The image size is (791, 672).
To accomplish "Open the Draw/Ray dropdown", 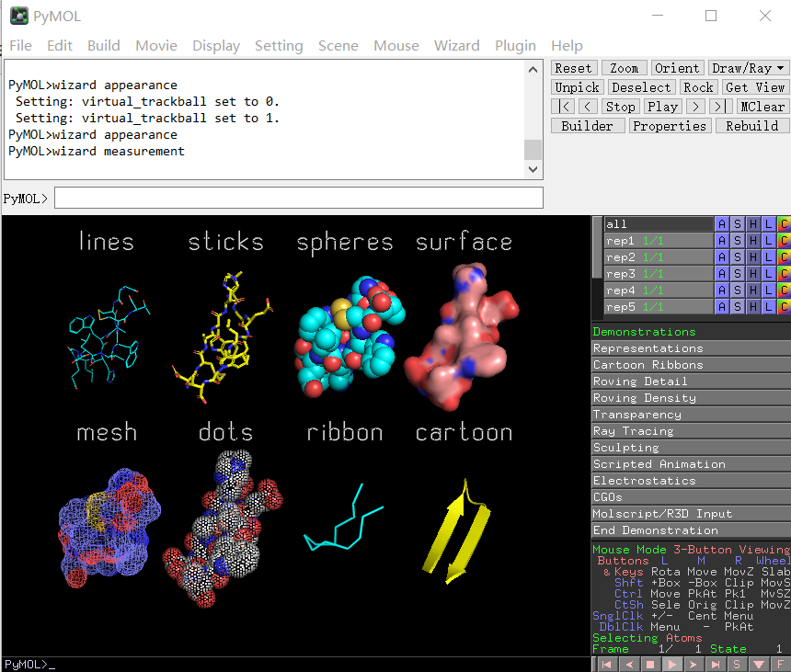I will coord(748,68).
